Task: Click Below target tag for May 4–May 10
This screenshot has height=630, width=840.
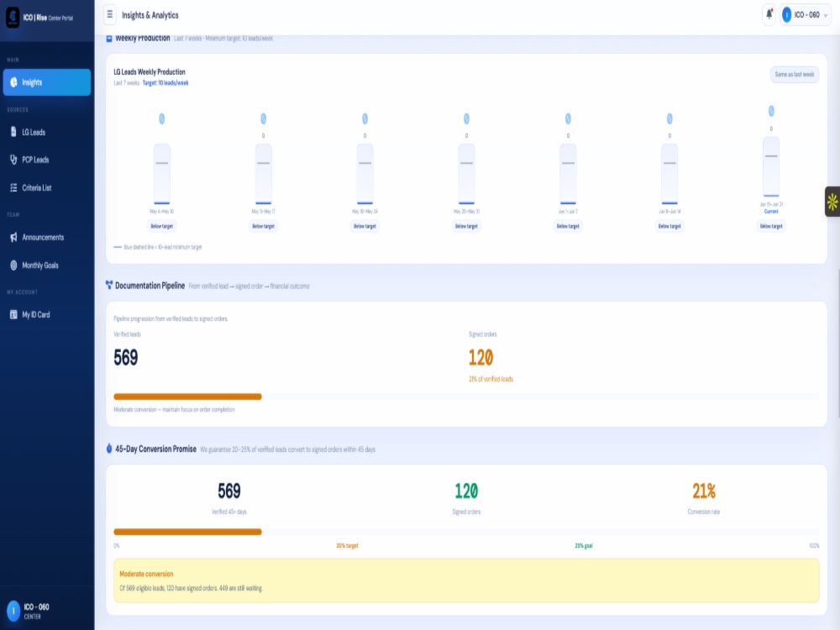Action: point(162,226)
